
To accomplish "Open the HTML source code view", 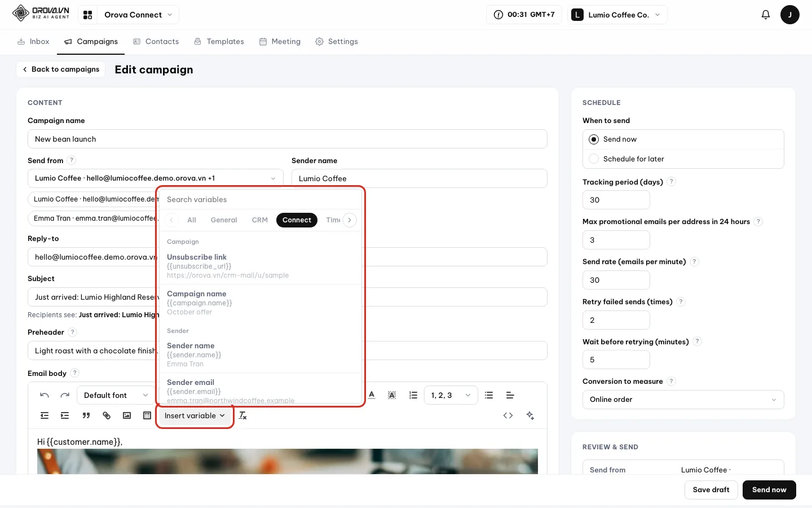I will pos(508,415).
